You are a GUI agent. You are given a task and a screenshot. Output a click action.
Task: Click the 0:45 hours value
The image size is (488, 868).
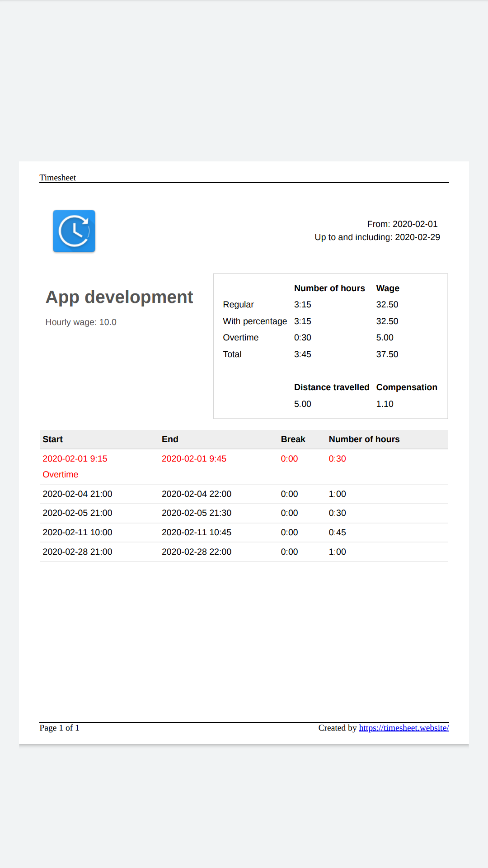[337, 532]
